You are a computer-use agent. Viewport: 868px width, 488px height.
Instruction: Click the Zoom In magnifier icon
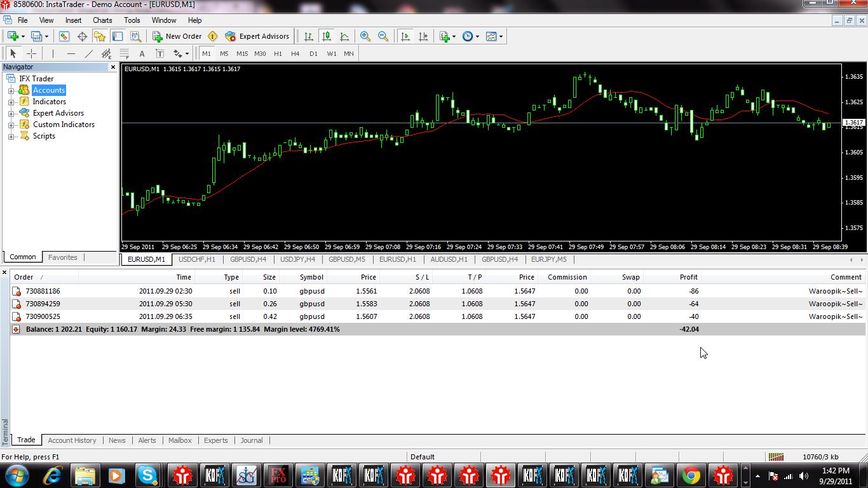point(365,36)
